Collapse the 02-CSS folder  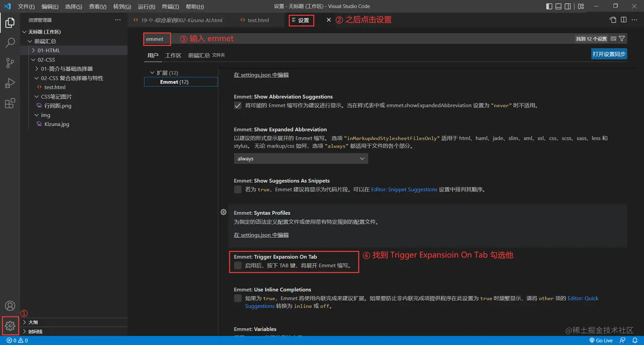click(33, 60)
